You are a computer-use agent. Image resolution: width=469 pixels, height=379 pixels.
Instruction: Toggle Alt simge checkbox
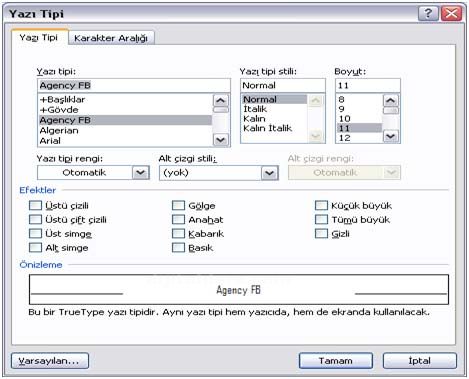[35, 247]
